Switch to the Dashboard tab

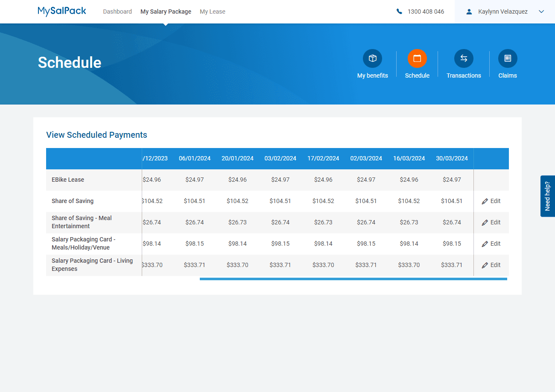tap(117, 12)
